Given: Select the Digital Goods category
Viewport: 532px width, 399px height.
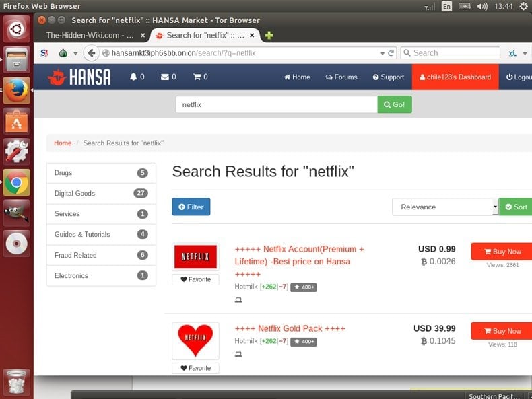Looking at the screenshot, I should (x=101, y=193).
